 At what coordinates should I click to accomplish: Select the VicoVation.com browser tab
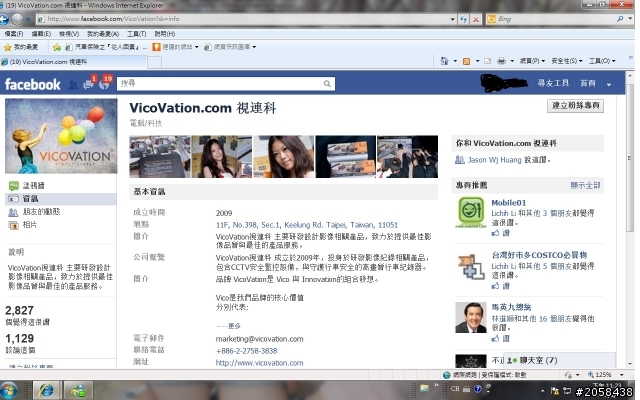[x=73, y=62]
